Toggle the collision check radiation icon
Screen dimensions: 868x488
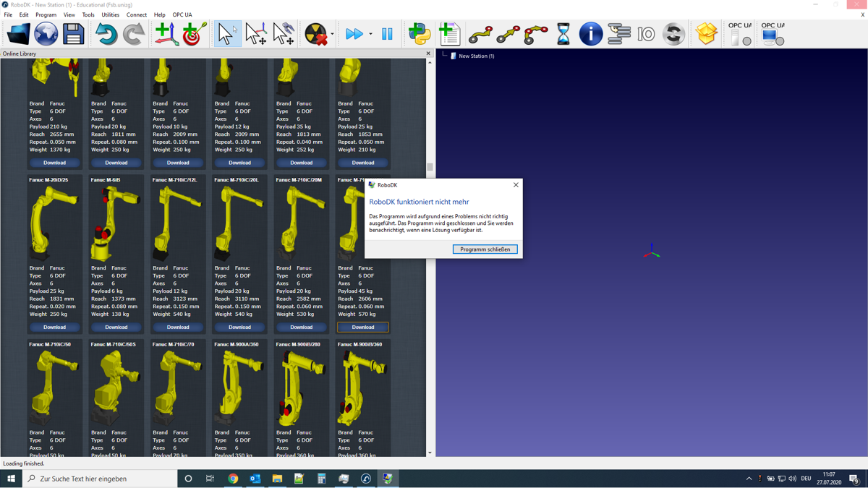pyautogui.click(x=316, y=34)
